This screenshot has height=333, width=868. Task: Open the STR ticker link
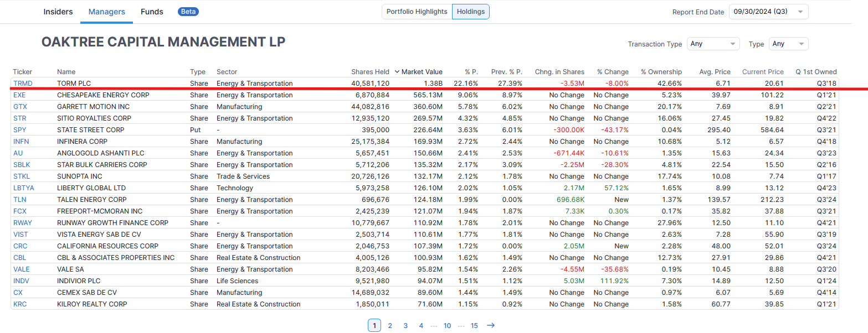pos(19,118)
